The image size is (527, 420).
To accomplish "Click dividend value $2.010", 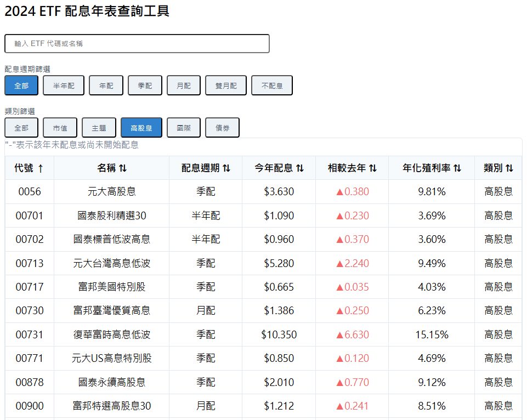I will coord(279,382).
